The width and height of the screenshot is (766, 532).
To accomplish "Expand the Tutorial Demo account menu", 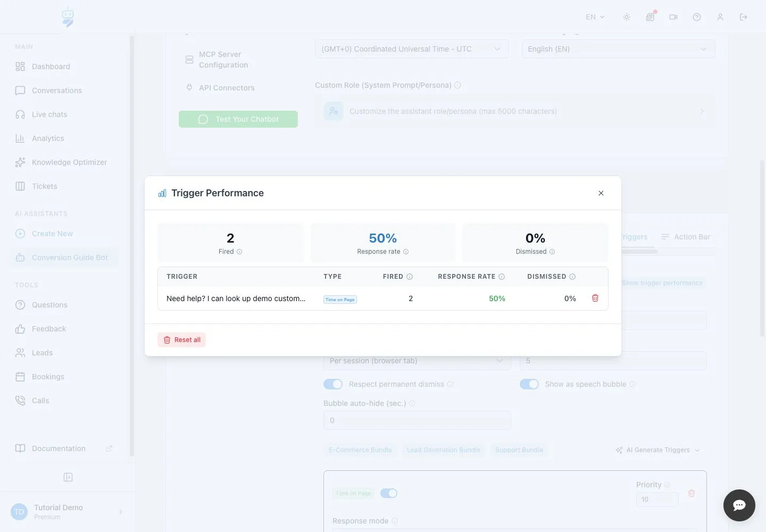I will (x=68, y=512).
